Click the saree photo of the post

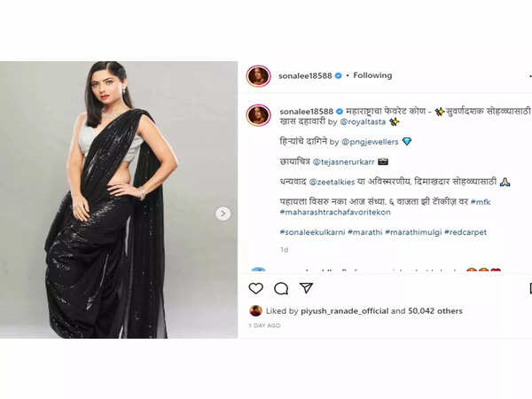pos(119,199)
